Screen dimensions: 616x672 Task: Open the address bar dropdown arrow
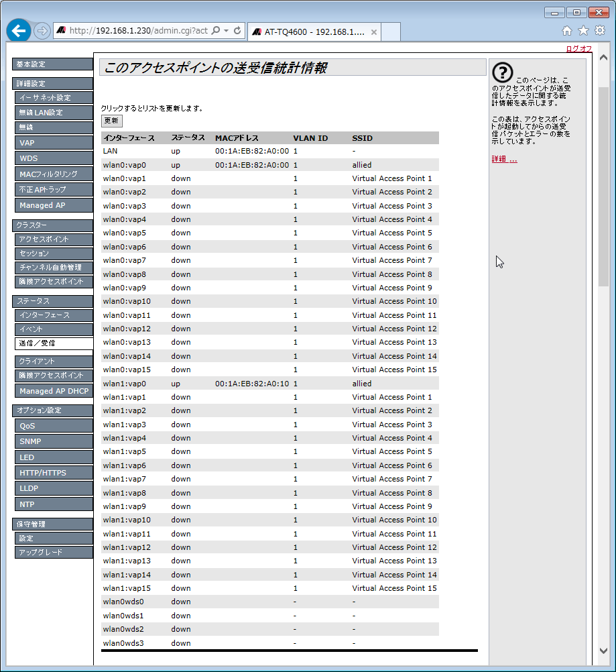pyautogui.click(x=226, y=31)
